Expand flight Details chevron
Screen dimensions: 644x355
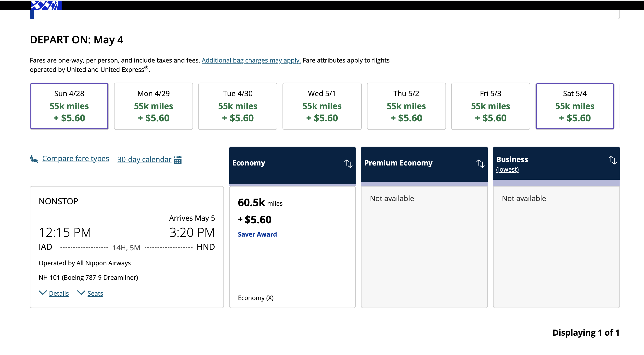click(x=43, y=293)
